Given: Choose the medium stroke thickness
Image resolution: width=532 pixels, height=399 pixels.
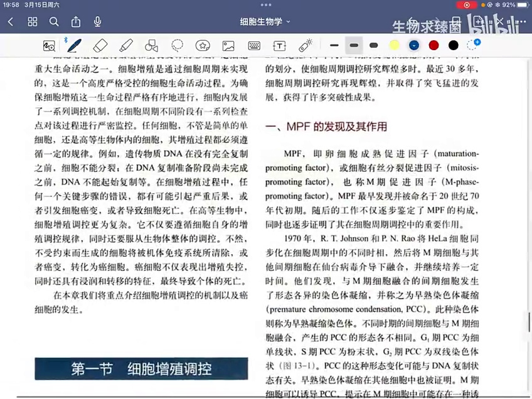Looking at the screenshot, I should click(x=354, y=45).
